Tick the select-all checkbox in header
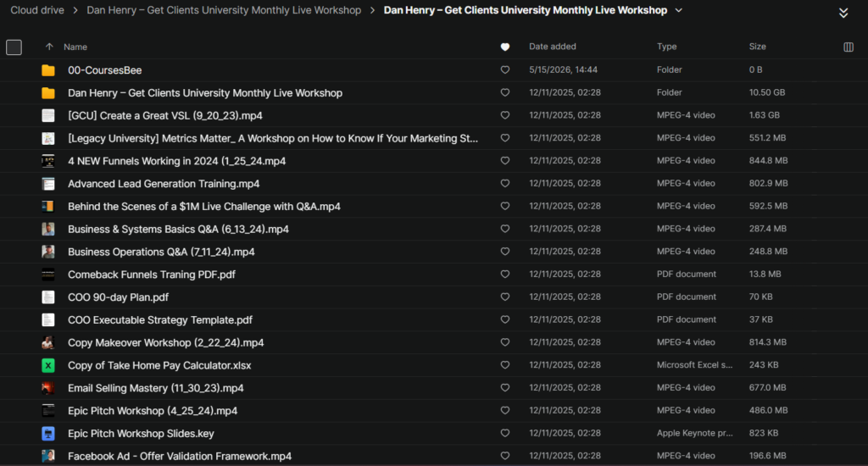This screenshot has width=868, height=466. pyautogui.click(x=14, y=47)
